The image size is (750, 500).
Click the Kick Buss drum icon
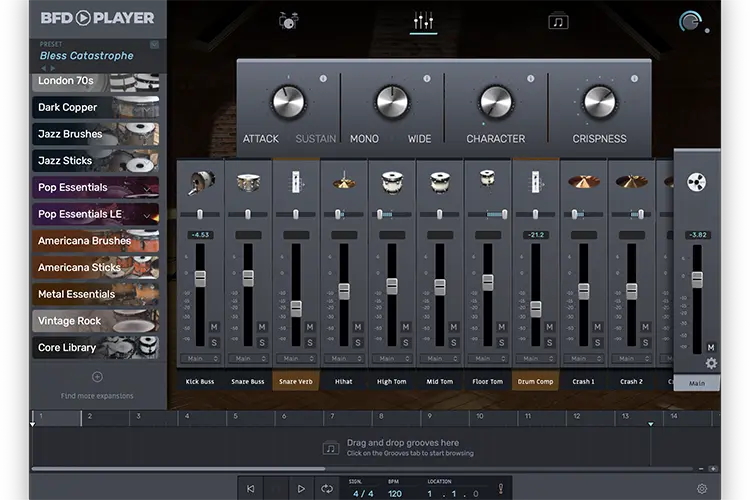click(x=201, y=182)
